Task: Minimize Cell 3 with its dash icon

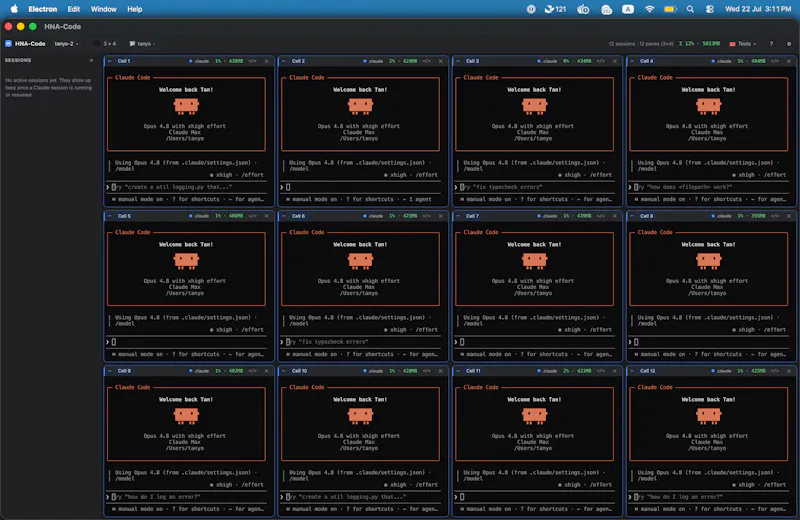Action: [x=458, y=61]
